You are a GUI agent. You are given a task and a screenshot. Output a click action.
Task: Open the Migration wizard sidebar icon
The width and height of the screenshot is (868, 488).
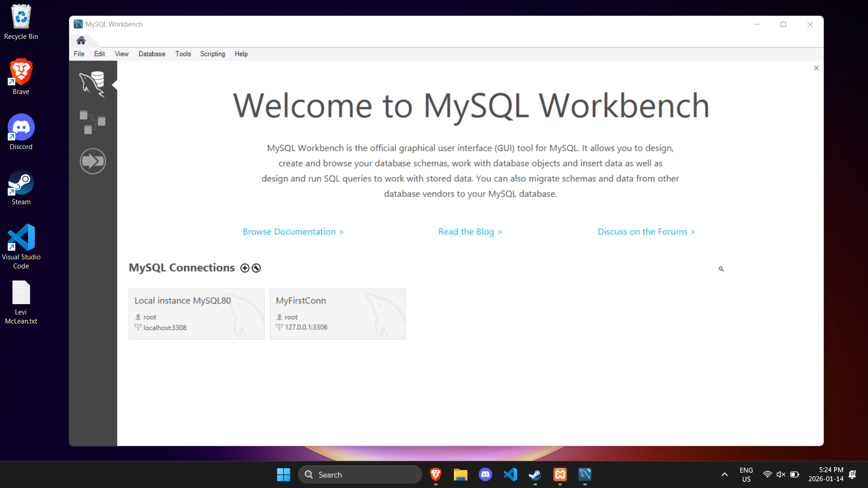[93, 161]
